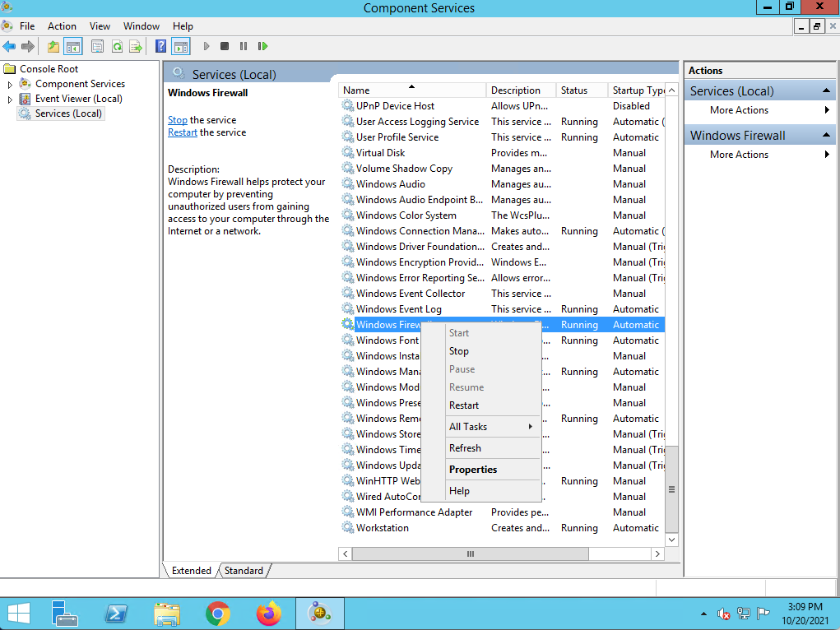Click the Event Viewer (Local) tree icon
Screen dimensions: 840x630
[x=25, y=99]
